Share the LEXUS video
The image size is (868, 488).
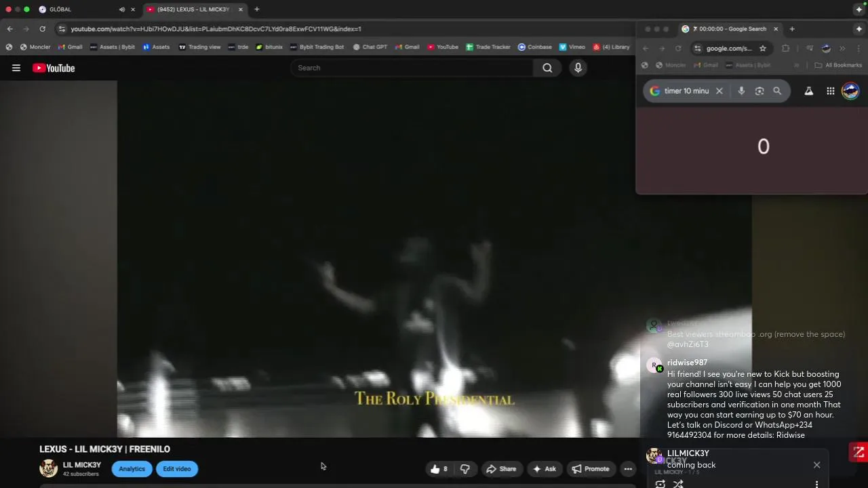501,469
